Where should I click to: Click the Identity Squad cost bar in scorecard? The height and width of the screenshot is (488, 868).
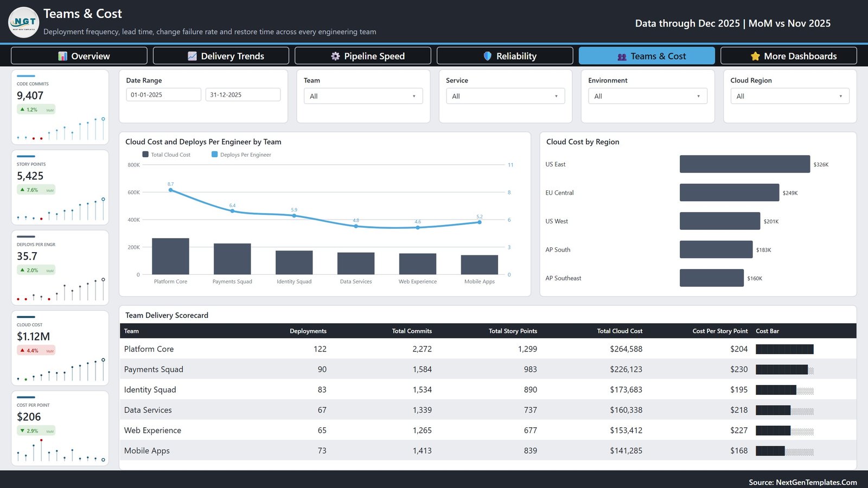[784, 390]
